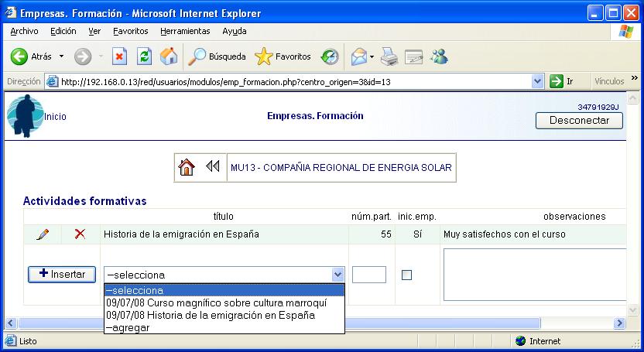Click the IE title bar icon
Screen dimensions: 644x352
tap(11, 12)
